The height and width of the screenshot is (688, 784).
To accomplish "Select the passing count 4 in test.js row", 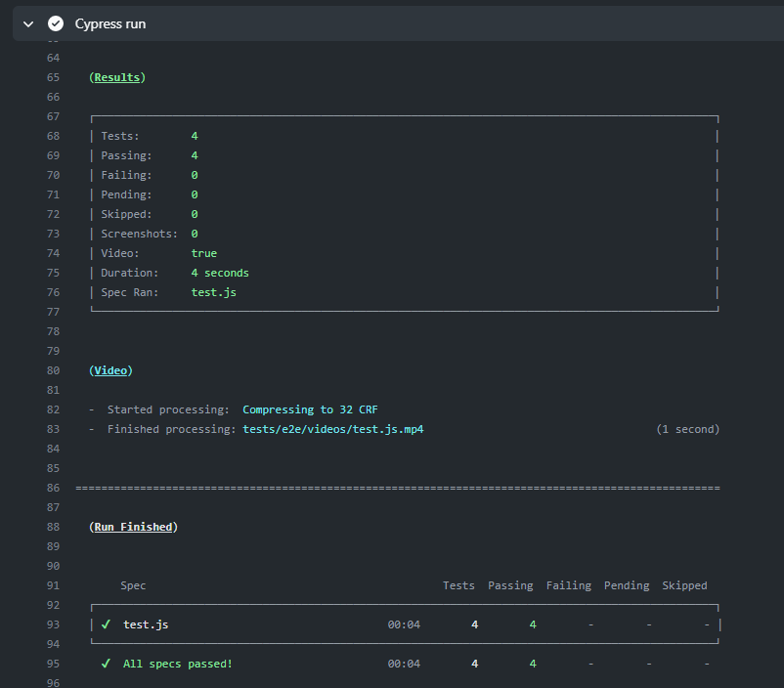I will coord(533,624).
